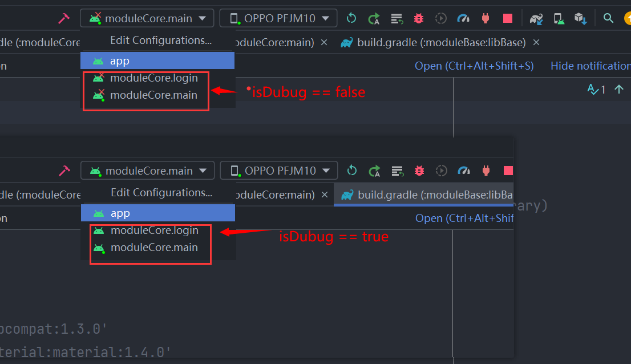Select app configuration in upper dropdown list

click(157, 60)
